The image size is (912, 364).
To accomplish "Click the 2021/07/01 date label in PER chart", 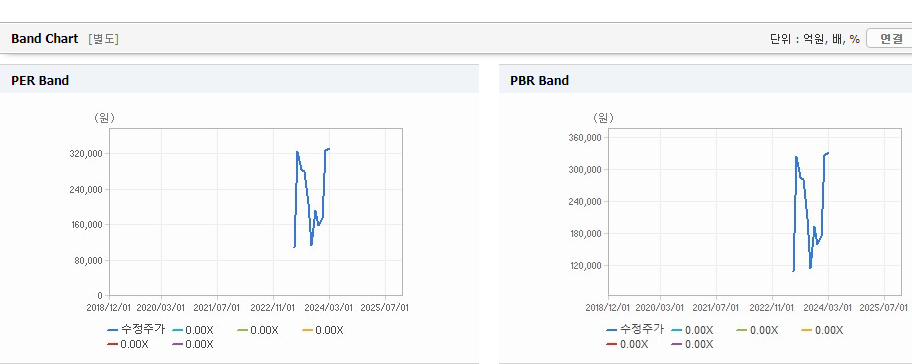I will click(217, 308).
